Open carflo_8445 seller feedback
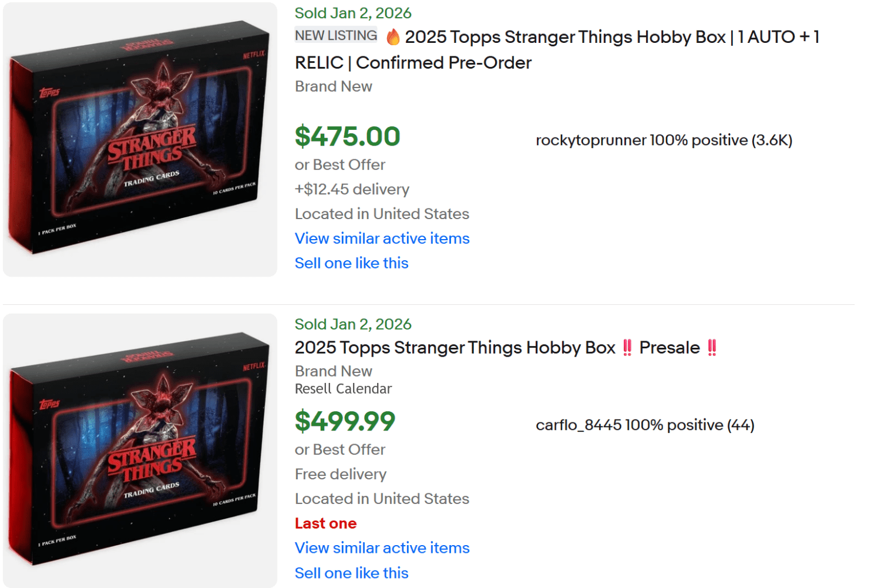 coord(645,425)
